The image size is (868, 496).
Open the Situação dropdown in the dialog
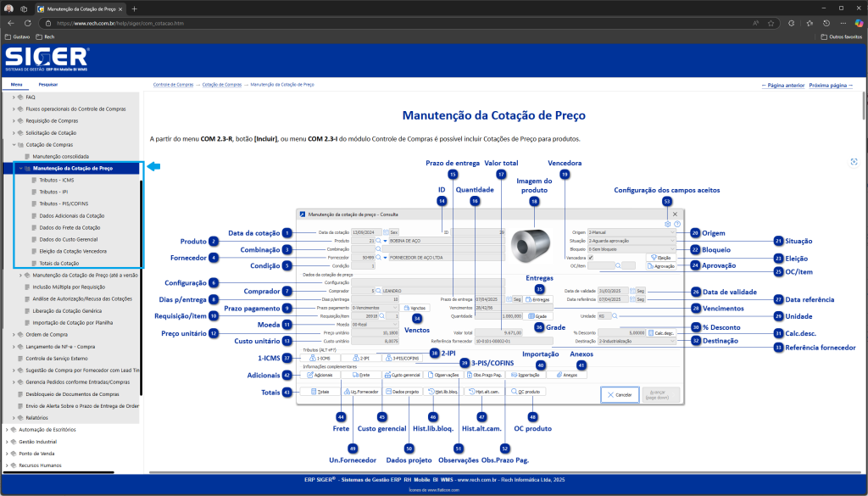[x=632, y=241]
